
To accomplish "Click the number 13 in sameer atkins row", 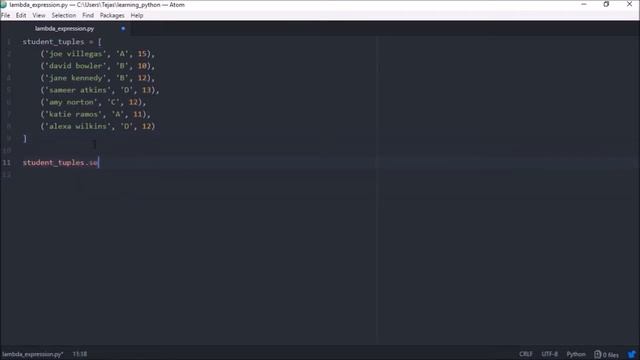I will [147, 90].
